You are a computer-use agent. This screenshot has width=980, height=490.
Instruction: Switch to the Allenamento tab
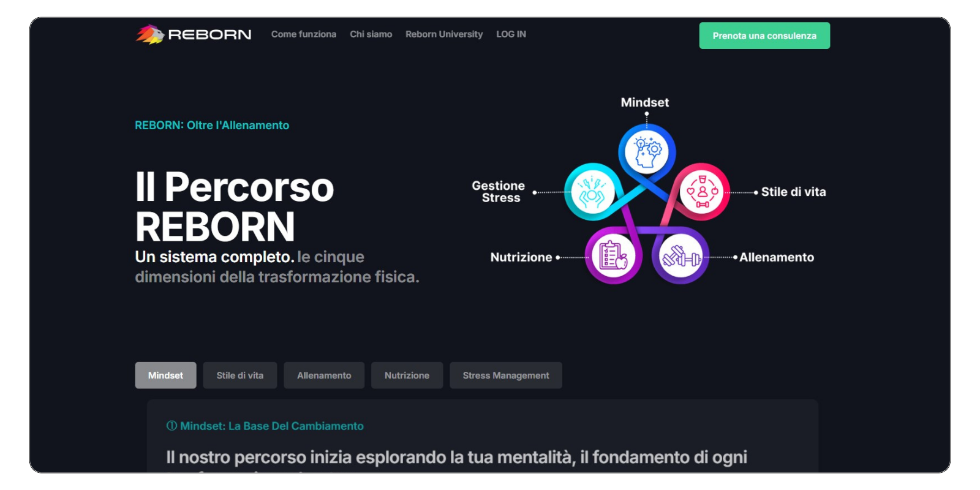click(x=324, y=375)
